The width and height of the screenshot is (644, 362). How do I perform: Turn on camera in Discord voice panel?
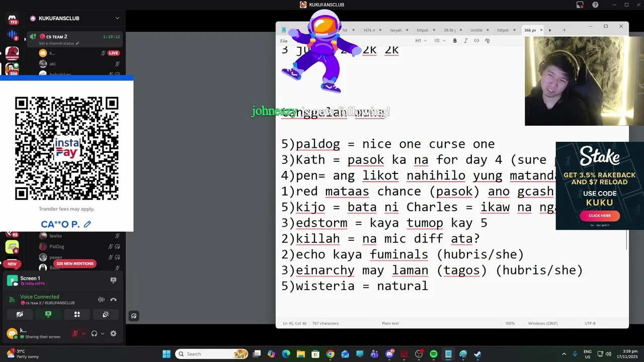20,314
